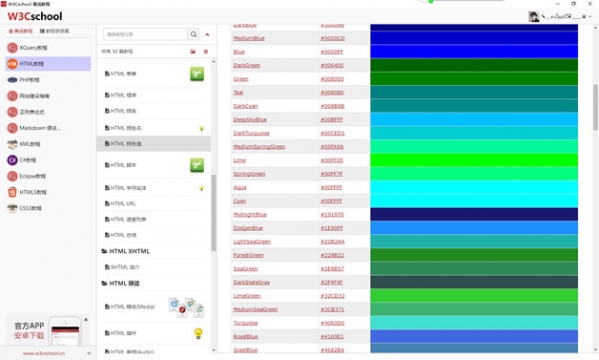Select the PHP tutorial elephant icon
This screenshot has height=360, width=599.
(x=12, y=80)
